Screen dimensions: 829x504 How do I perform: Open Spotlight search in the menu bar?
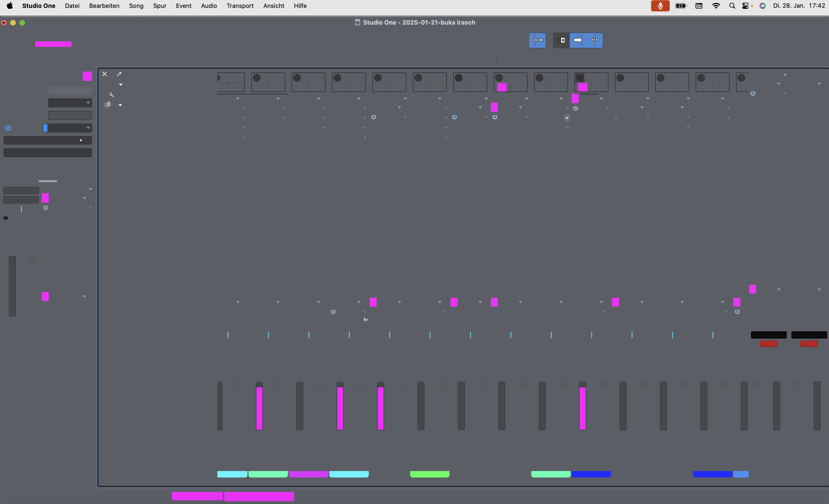pyautogui.click(x=732, y=6)
